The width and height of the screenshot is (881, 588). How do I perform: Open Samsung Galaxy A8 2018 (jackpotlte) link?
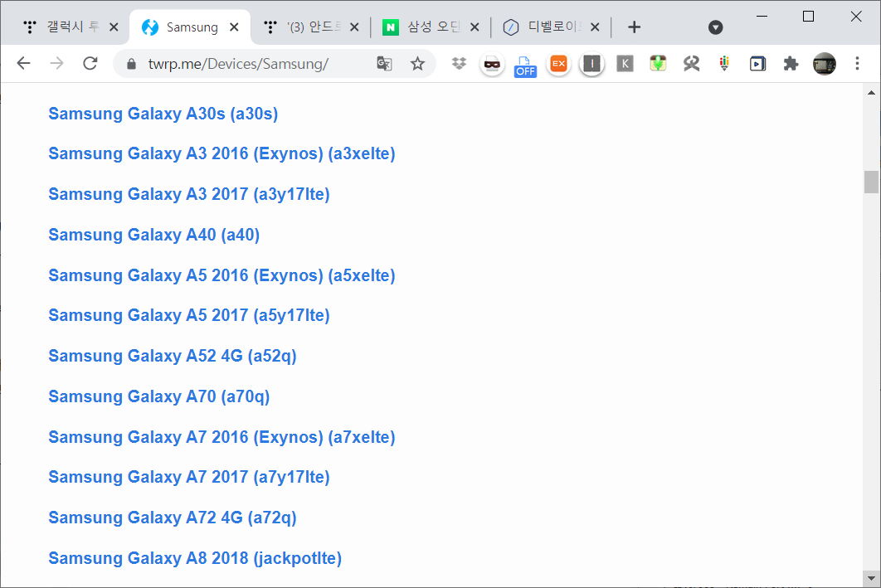[195, 558]
